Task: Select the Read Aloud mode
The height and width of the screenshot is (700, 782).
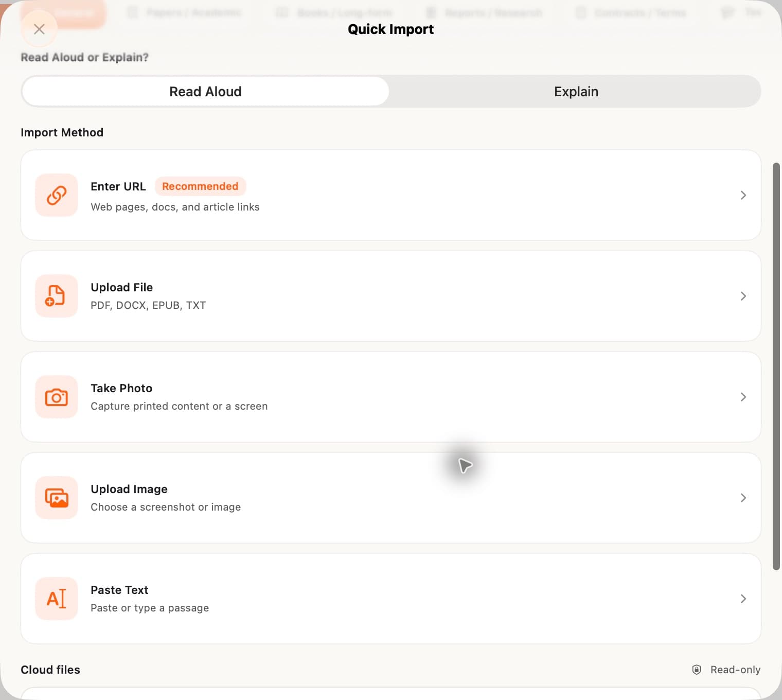Action: click(x=205, y=92)
